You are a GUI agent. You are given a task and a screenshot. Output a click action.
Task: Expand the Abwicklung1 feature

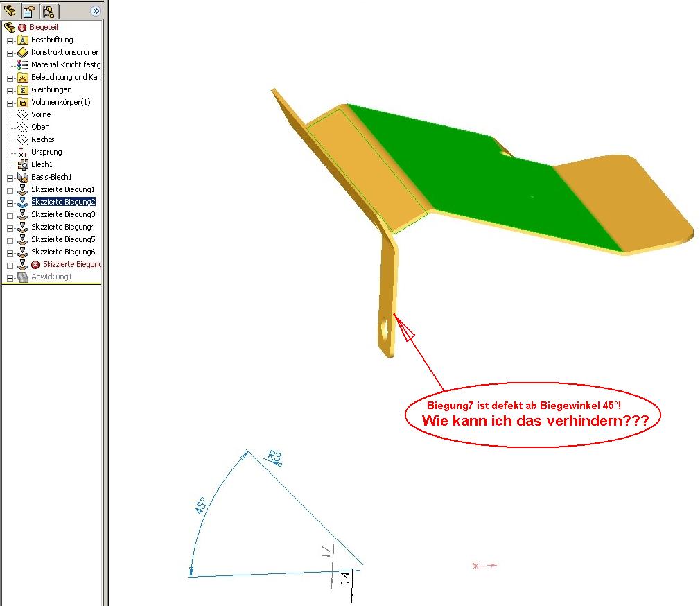point(10,278)
